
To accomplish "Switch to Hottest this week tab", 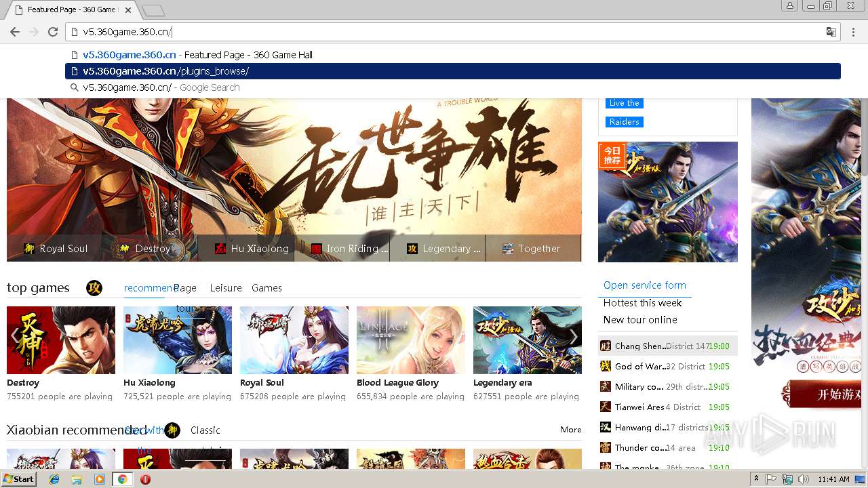I will [x=643, y=303].
